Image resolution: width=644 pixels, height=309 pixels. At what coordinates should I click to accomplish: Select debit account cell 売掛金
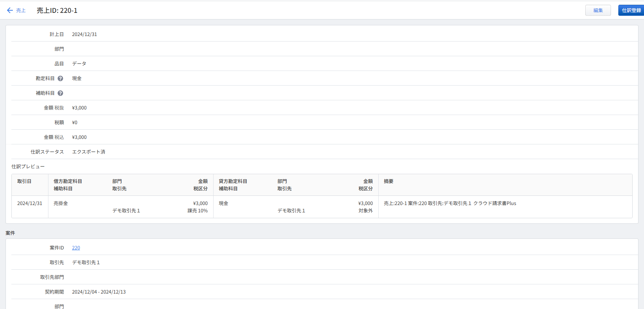click(61, 203)
